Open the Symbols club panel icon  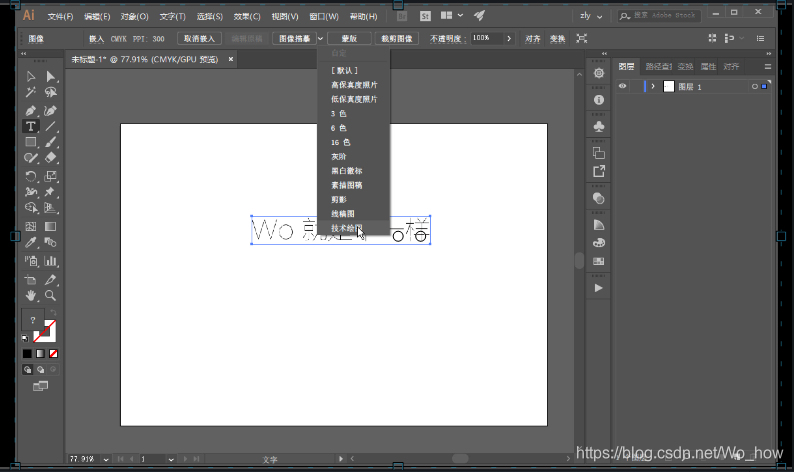pos(599,126)
